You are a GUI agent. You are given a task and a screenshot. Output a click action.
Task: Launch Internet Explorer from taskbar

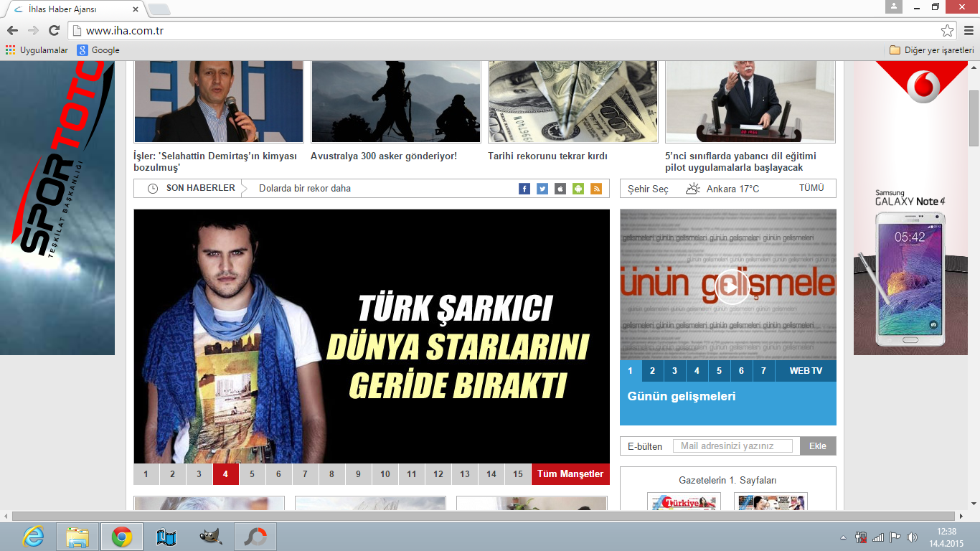click(x=33, y=537)
